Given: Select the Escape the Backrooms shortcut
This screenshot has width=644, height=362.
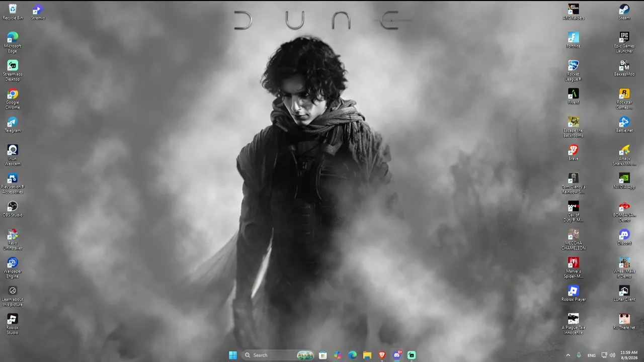Looking at the screenshot, I should point(574,127).
